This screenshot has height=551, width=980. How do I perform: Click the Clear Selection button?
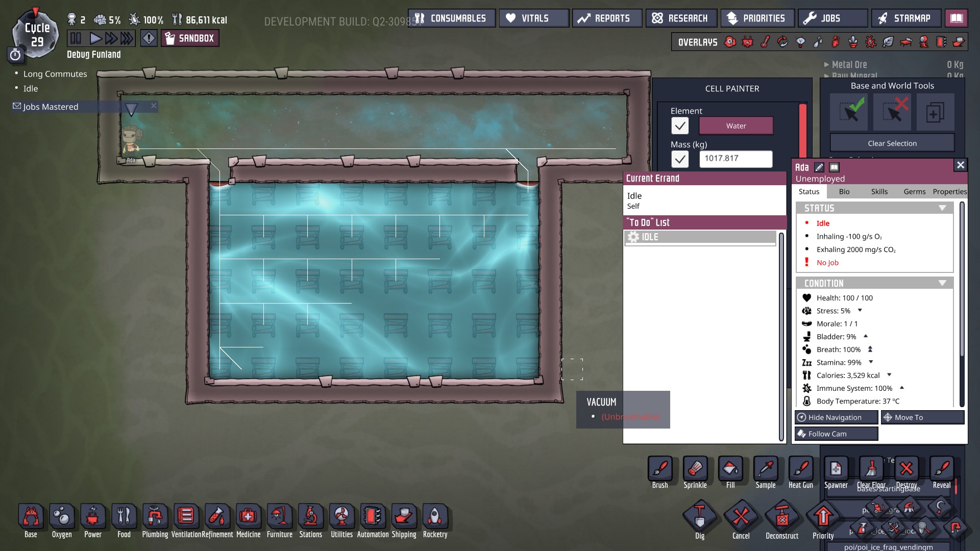pos(892,143)
